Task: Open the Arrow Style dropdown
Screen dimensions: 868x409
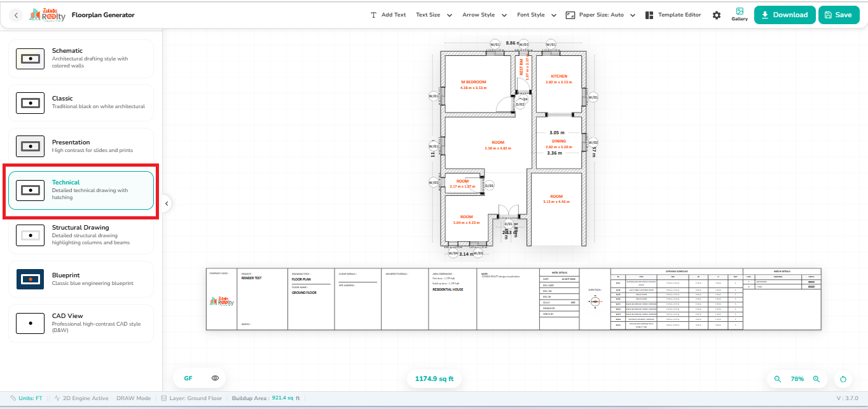Action: pos(485,15)
